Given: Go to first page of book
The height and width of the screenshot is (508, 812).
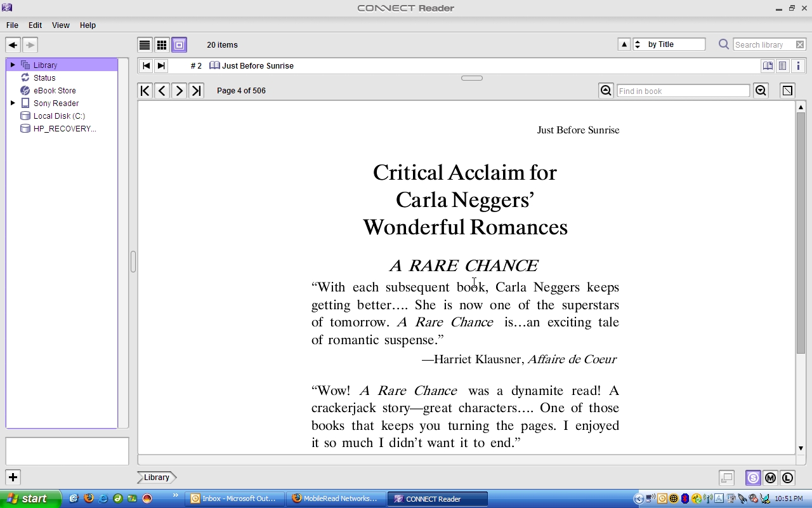Looking at the screenshot, I should coord(145,91).
